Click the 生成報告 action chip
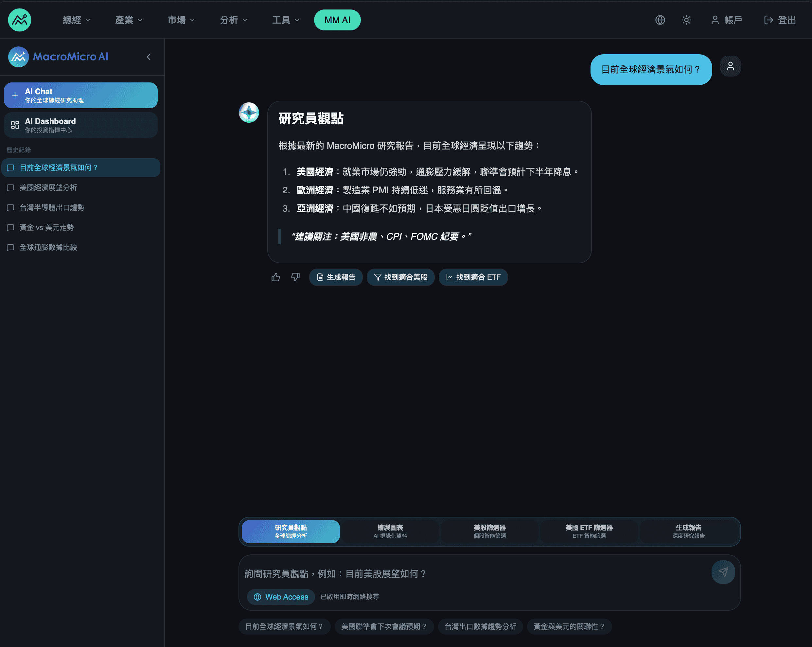812x647 pixels. (336, 278)
